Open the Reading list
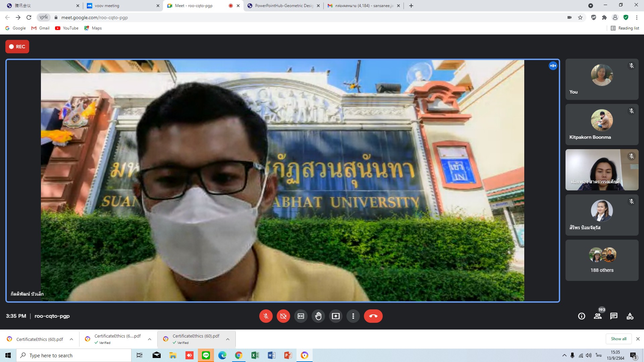Image resolution: width=644 pixels, height=362 pixels. 625,28
